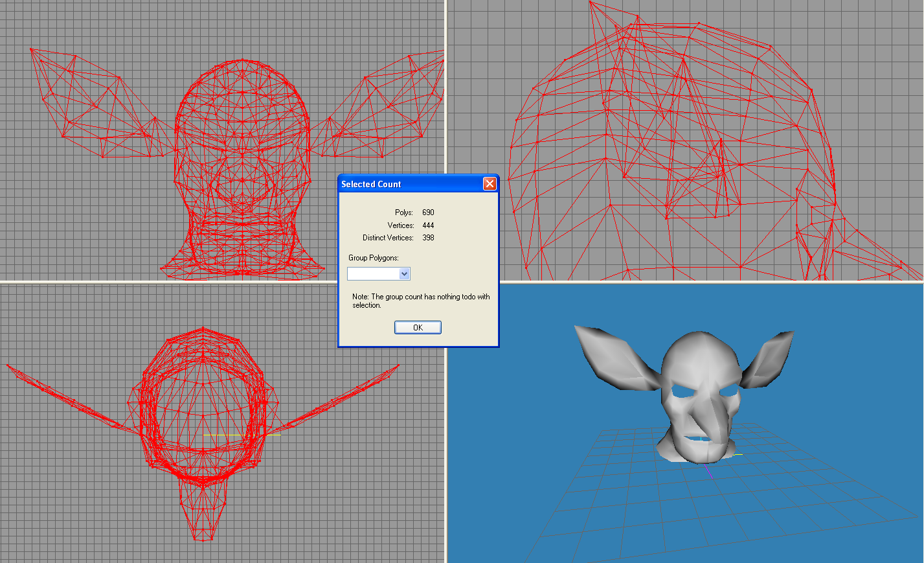Click the Polys count value 690

[x=428, y=213]
